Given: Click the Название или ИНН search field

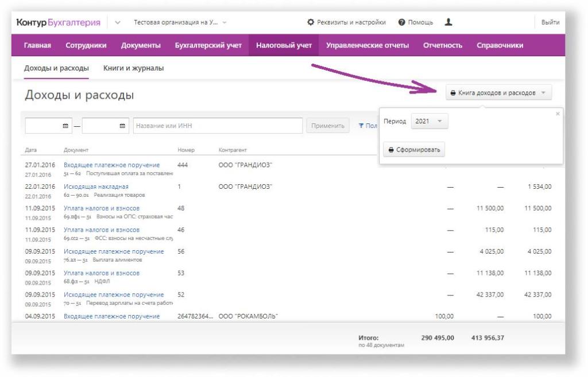Looking at the screenshot, I should tap(217, 126).
